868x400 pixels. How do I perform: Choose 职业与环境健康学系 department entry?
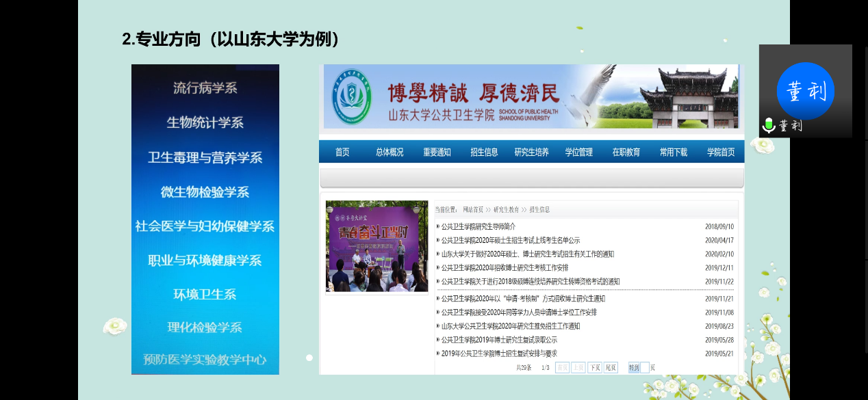point(205,261)
